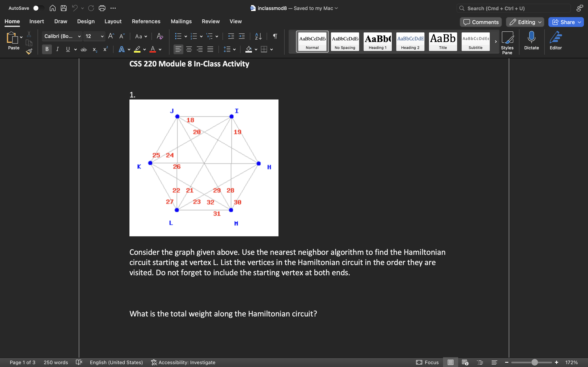Click the Share button
The height and width of the screenshot is (367, 588).
click(x=566, y=22)
